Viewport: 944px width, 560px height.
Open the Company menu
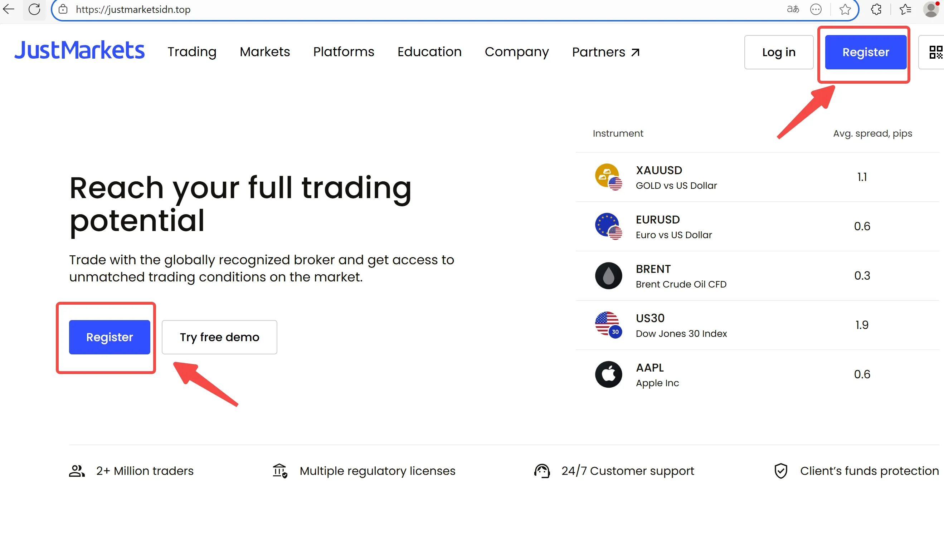pos(517,52)
